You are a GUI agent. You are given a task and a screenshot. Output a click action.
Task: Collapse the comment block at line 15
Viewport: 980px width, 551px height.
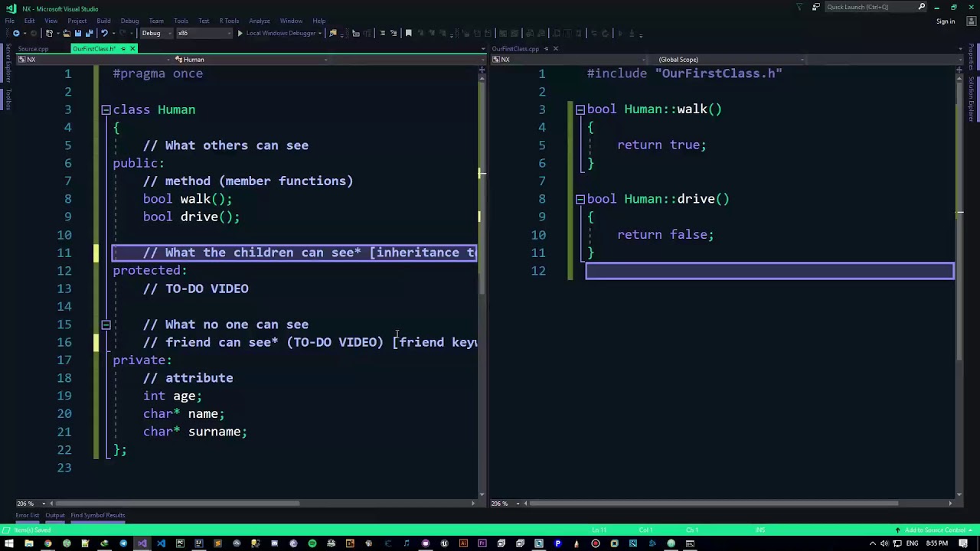click(106, 324)
